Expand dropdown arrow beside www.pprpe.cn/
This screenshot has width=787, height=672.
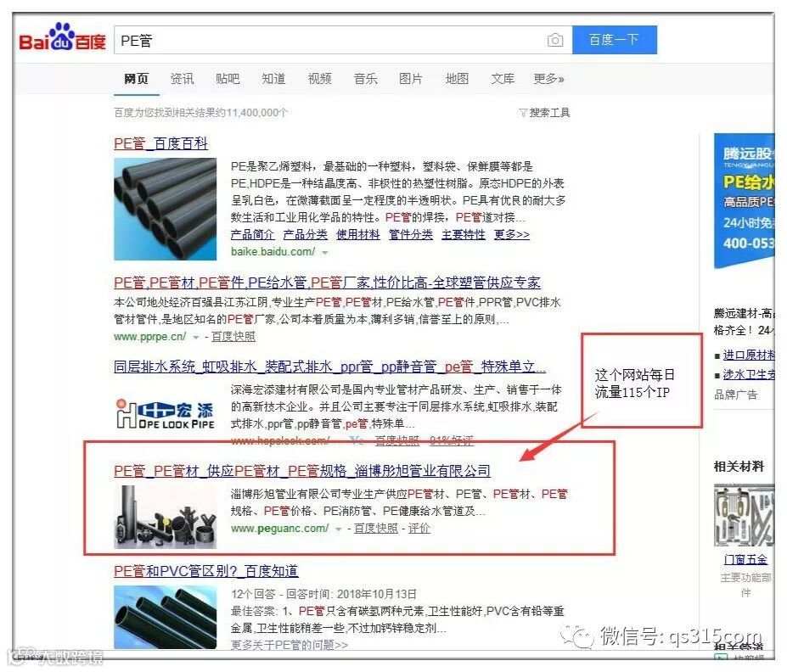(x=196, y=337)
